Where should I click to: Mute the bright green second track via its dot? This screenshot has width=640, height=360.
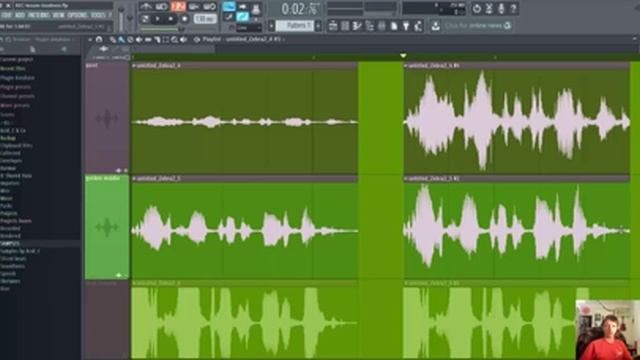pyautogui.click(x=126, y=276)
